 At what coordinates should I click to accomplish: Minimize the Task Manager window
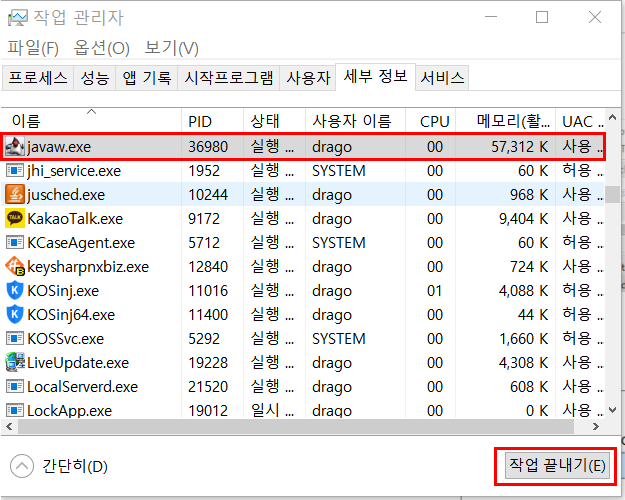tap(491, 17)
